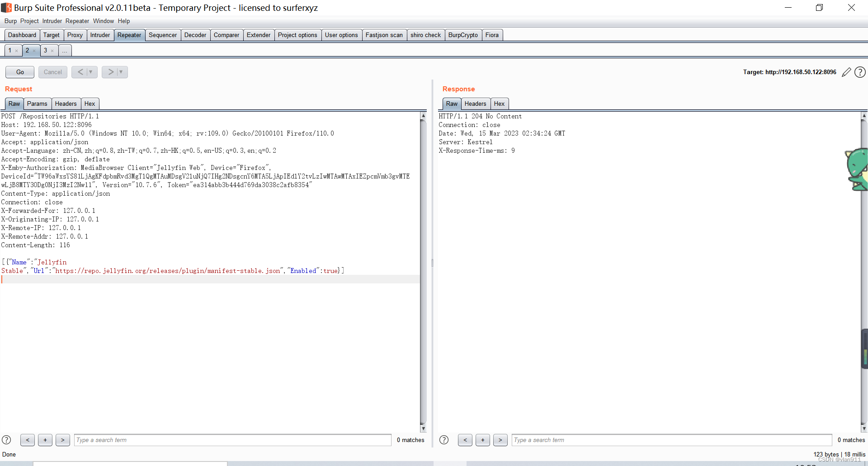Close Repeater tab 2
This screenshot has height=466, width=868.
[x=34, y=51]
